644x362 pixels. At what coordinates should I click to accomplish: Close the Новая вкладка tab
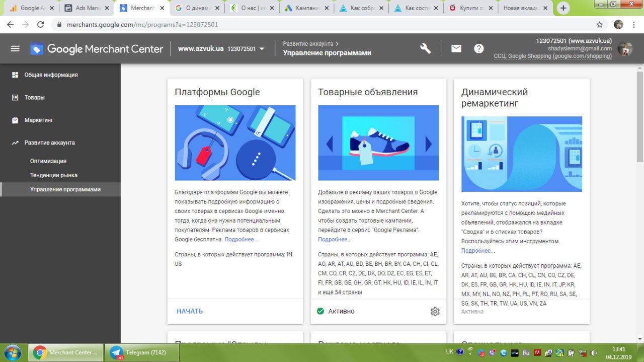[545, 8]
